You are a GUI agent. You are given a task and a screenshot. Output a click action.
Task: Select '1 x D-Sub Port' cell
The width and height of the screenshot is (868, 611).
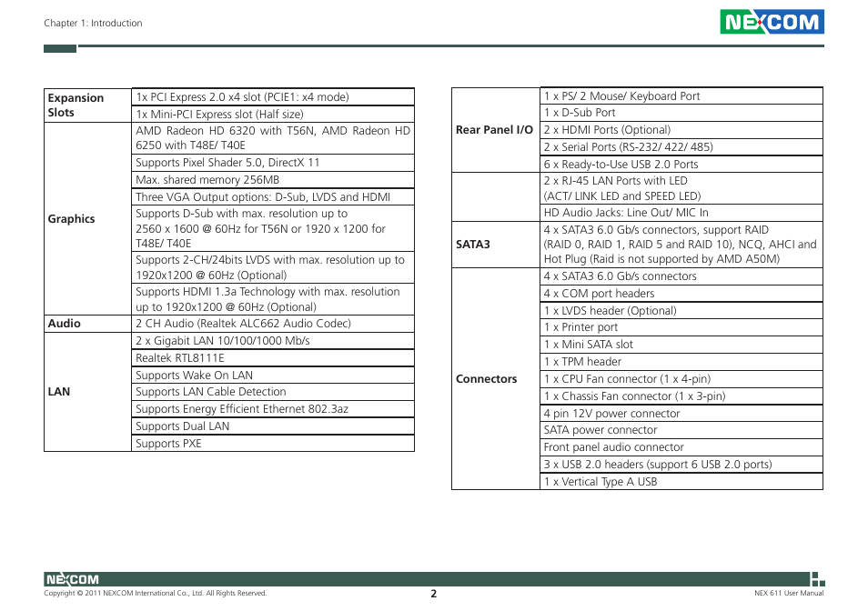pos(681,112)
